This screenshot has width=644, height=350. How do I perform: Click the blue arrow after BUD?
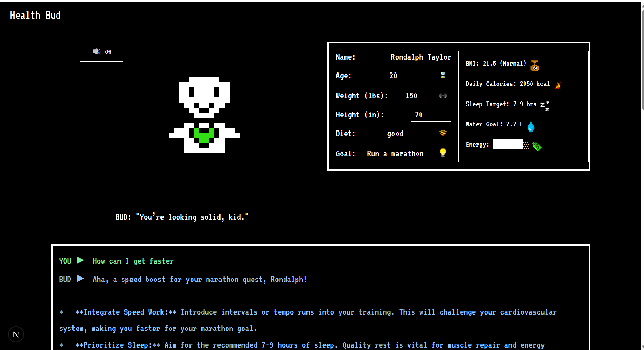[x=80, y=279]
